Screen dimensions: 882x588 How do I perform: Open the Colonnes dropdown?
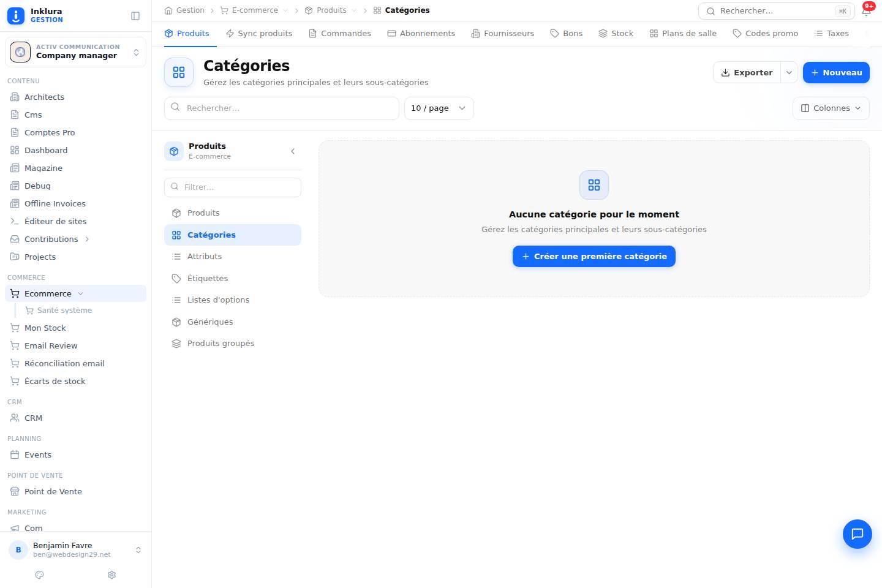831,108
